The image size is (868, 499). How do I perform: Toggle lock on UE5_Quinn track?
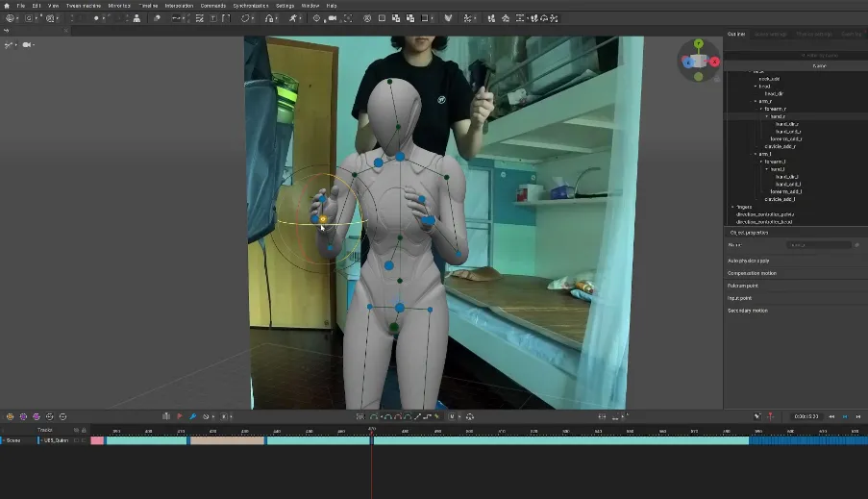[84, 440]
